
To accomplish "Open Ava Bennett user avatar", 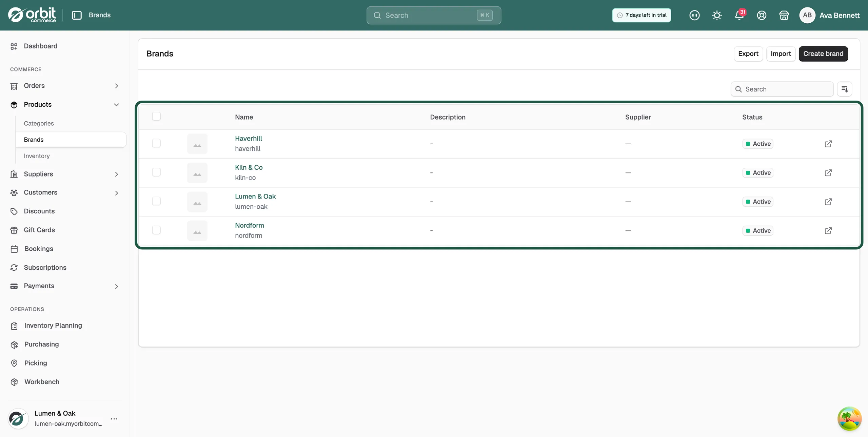I will 807,15.
